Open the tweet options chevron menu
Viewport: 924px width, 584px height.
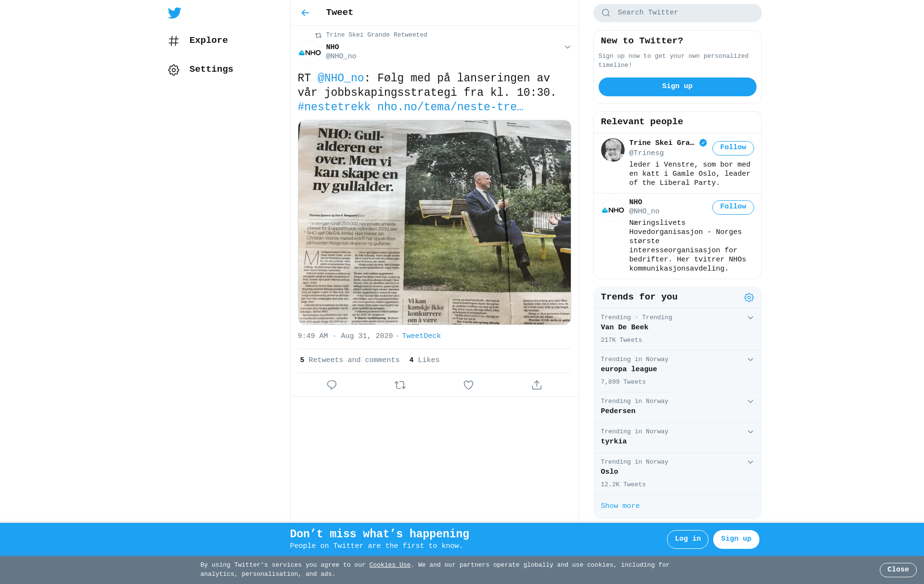[567, 47]
